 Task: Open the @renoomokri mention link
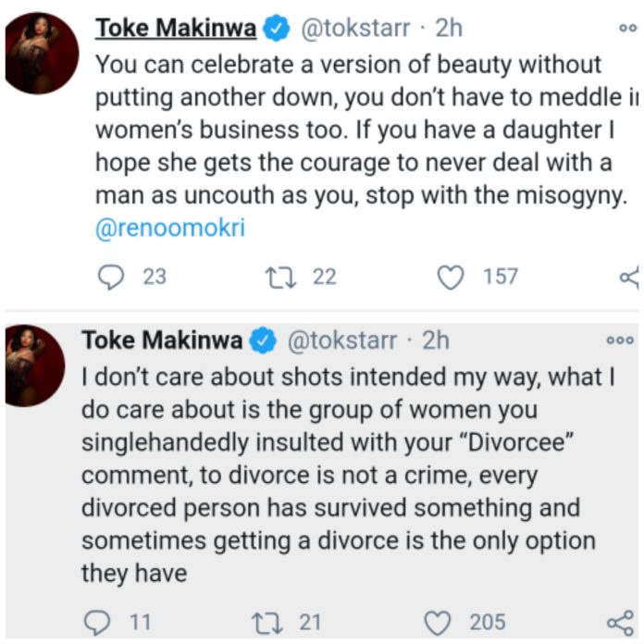tap(170, 228)
